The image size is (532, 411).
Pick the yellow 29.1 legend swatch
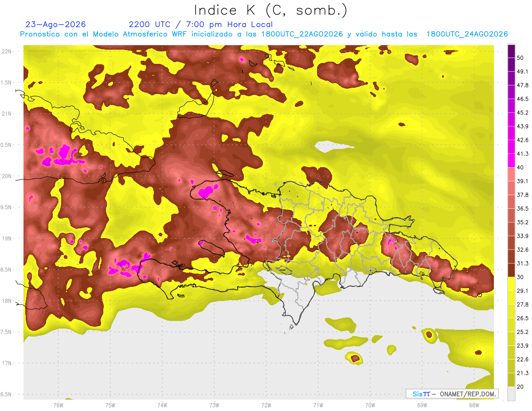pyautogui.click(x=511, y=283)
